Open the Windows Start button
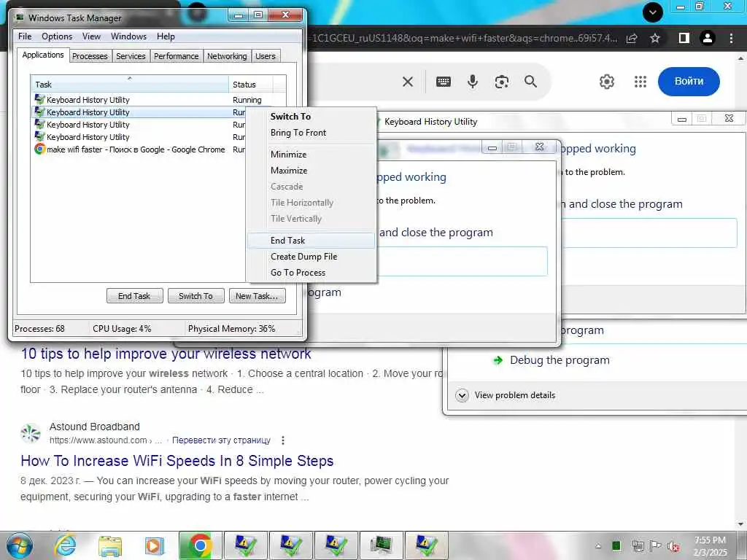Screen dimensions: 747x560 pyautogui.click(x=19, y=546)
